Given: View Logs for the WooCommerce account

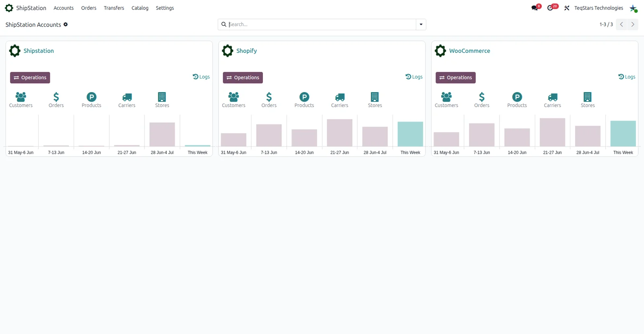Looking at the screenshot, I should (627, 77).
